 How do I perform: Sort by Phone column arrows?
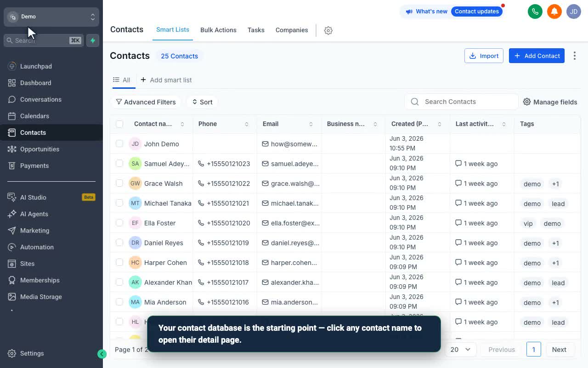click(x=247, y=124)
